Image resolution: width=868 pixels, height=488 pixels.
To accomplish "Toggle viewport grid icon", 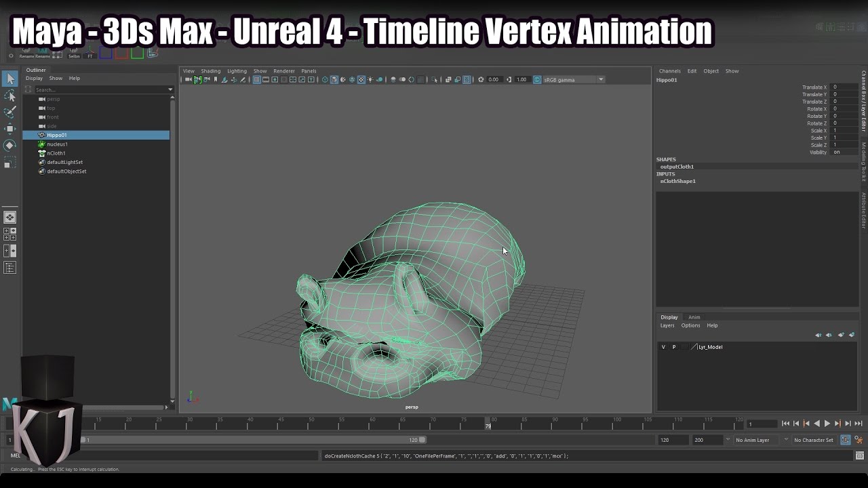I will pos(256,79).
